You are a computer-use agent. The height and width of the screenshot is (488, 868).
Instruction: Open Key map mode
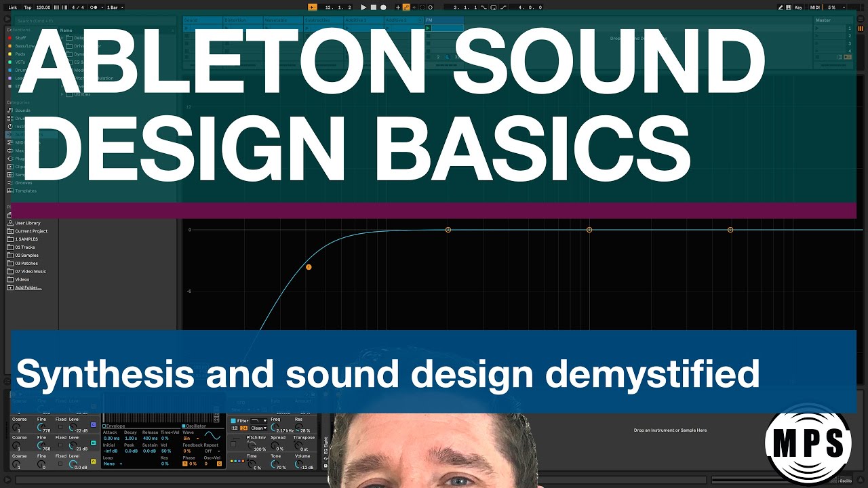[798, 7]
